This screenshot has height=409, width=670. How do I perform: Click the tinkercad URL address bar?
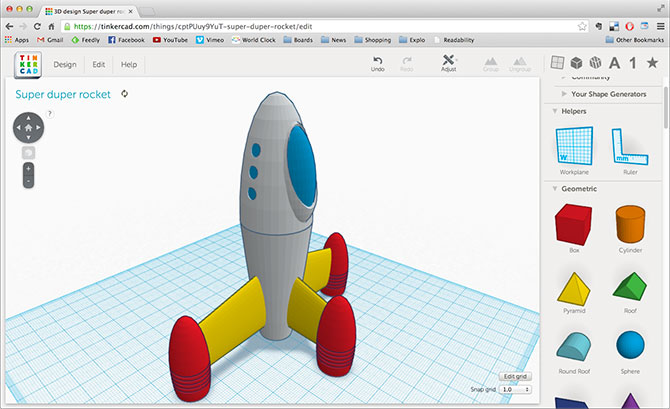pos(325,26)
